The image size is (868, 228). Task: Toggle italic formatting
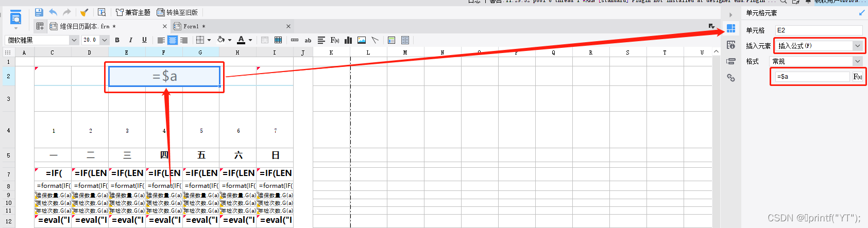coord(130,40)
